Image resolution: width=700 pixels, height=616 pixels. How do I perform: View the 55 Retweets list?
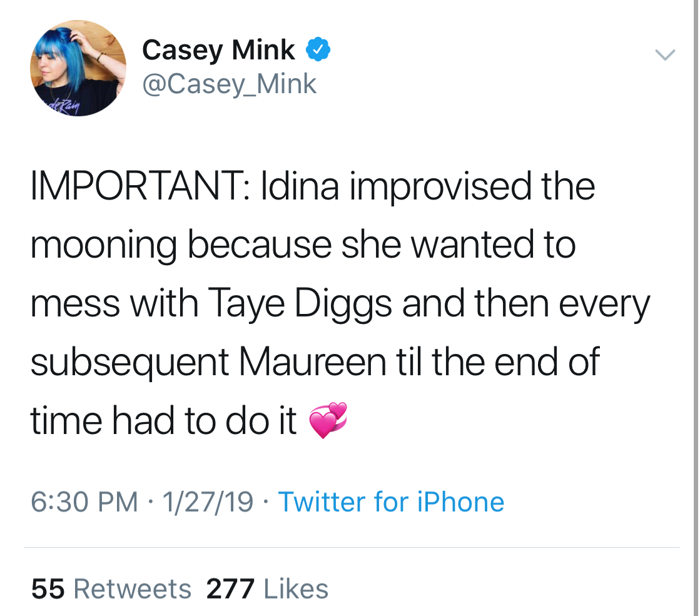click(111, 589)
